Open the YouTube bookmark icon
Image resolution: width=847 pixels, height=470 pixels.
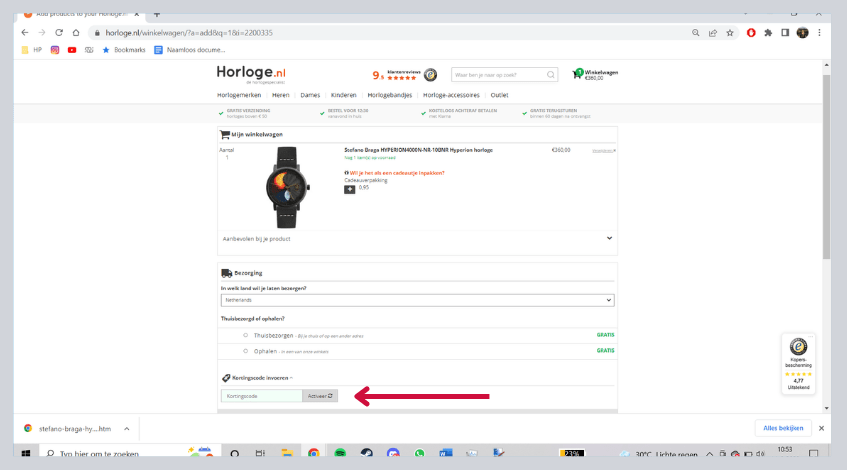tap(72, 50)
